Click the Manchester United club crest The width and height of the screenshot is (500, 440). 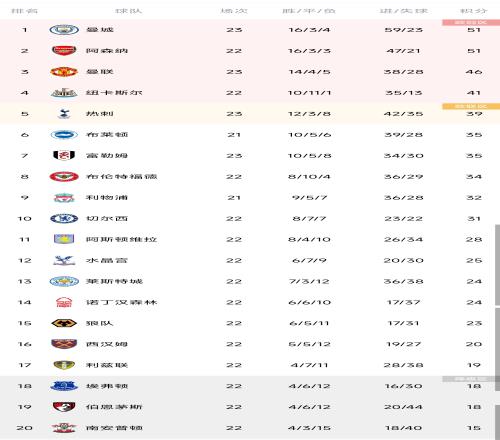tap(64, 72)
